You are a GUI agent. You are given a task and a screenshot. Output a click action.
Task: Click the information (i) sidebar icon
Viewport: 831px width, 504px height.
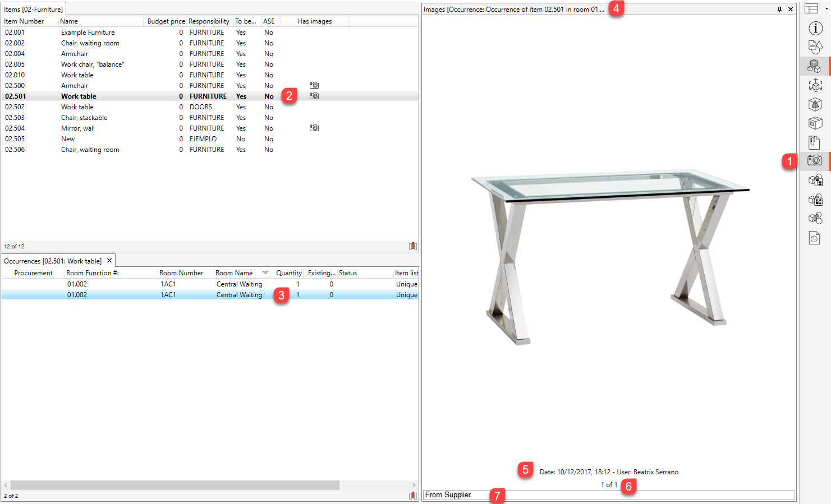click(815, 28)
